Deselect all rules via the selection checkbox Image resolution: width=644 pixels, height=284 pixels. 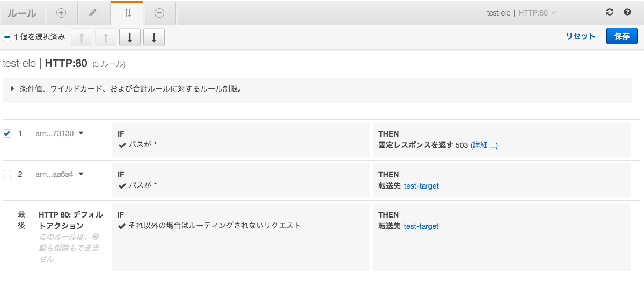(x=7, y=37)
